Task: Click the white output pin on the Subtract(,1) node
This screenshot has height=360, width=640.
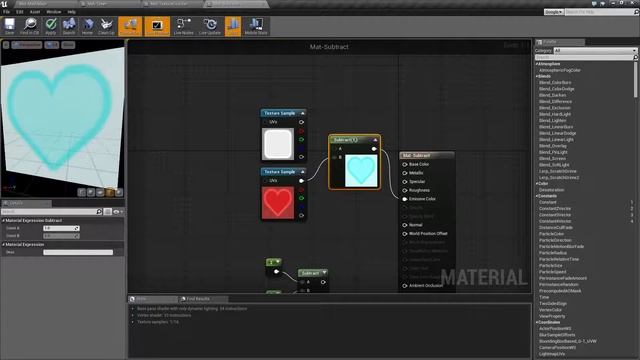Action: [x=374, y=149]
